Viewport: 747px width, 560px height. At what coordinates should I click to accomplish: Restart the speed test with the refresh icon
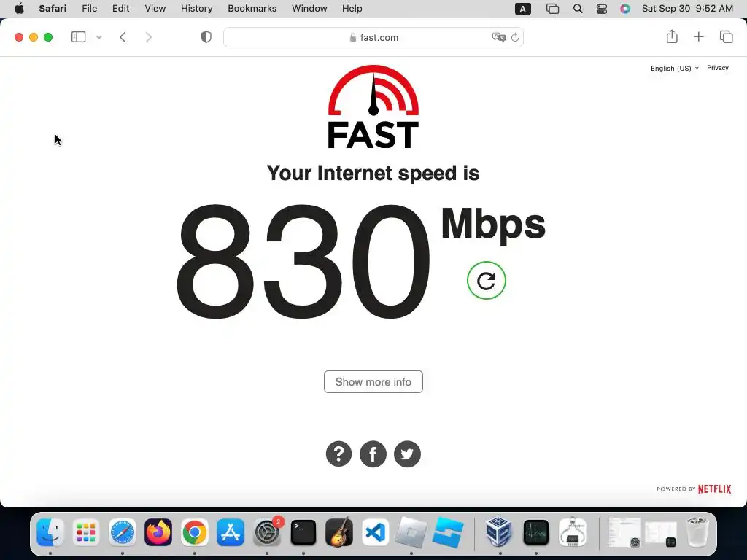[x=486, y=281]
